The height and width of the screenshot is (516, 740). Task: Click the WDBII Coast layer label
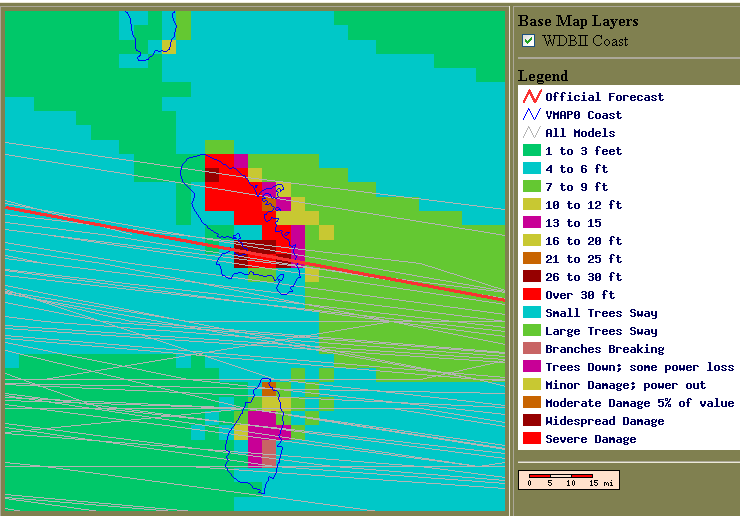(585, 41)
